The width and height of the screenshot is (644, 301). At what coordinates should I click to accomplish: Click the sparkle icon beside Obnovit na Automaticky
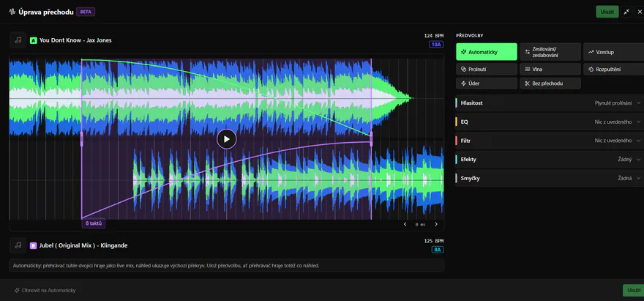17,290
